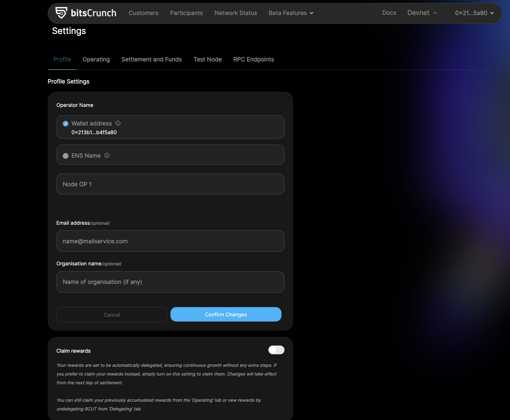Screen dimensions: 510x420
Task: Open the RPC Endpoints tab
Action: 254,59
